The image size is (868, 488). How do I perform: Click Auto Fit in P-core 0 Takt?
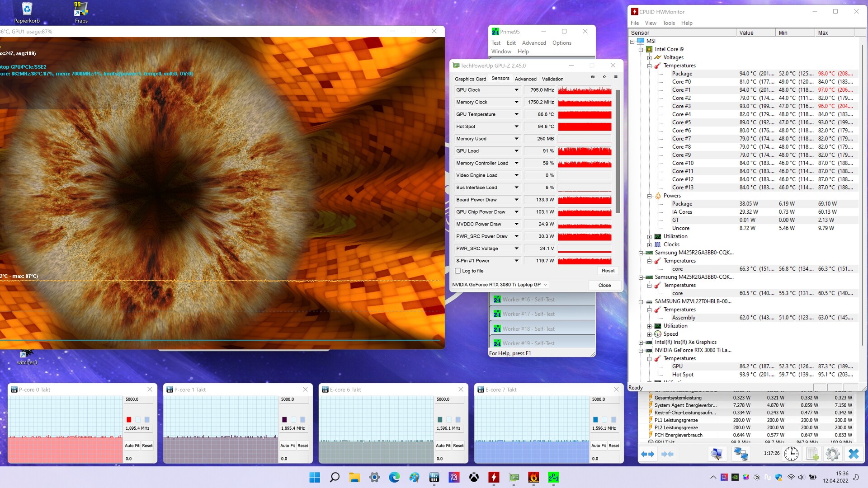point(132,446)
